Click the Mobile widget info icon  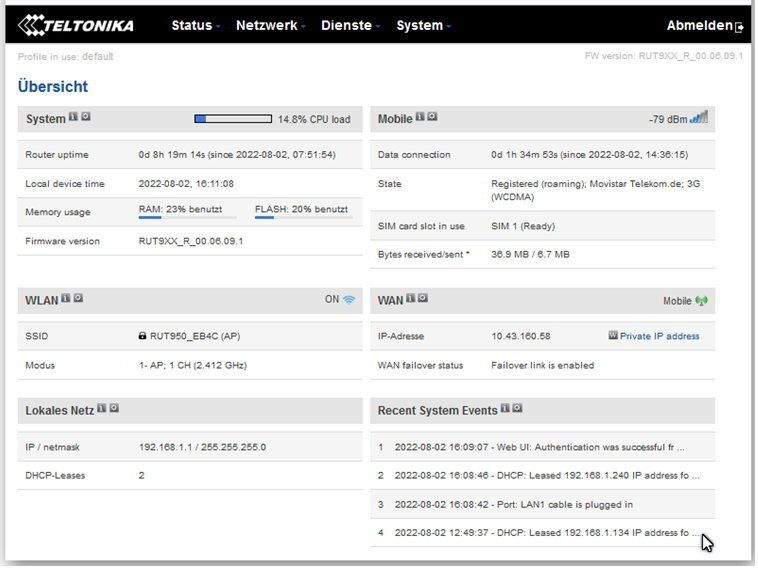420,117
